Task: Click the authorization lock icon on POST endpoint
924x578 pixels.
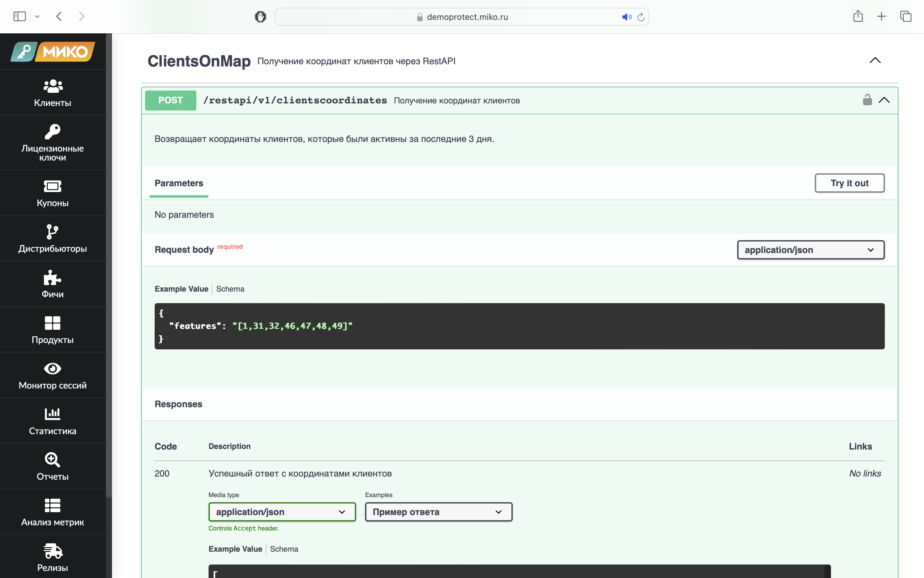Action: tap(867, 100)
